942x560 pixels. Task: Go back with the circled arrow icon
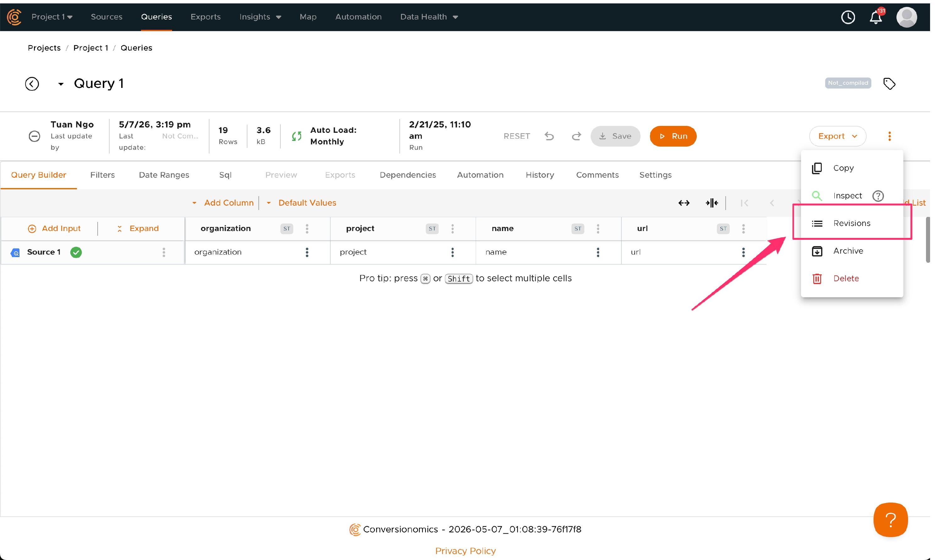32,84
